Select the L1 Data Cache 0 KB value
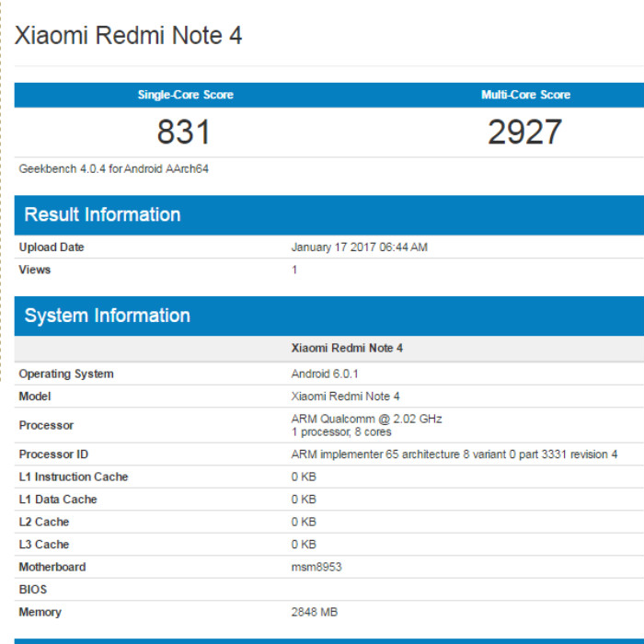The image size is (644, 644). click(304, 500)
